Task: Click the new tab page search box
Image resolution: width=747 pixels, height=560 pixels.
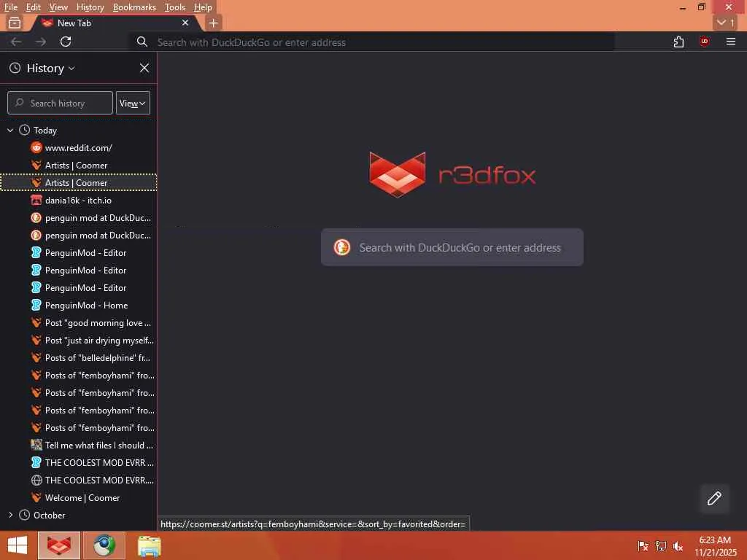Action: [452, 248]
